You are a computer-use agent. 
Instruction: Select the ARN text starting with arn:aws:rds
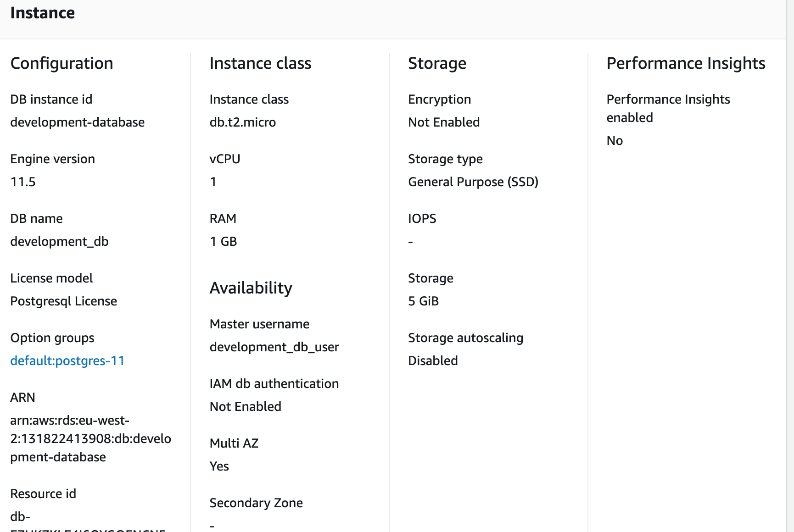[x=90, y=439]
